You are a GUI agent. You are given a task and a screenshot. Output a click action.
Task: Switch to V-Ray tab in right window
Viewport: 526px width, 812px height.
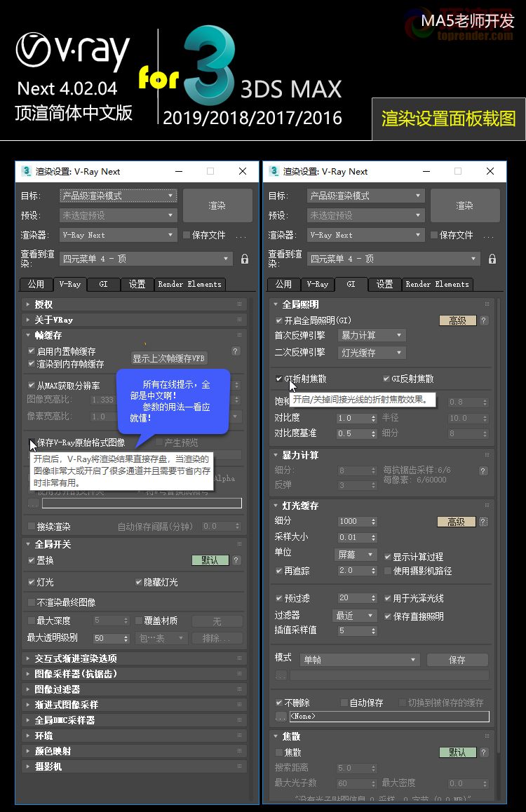[x=318, y=284]
